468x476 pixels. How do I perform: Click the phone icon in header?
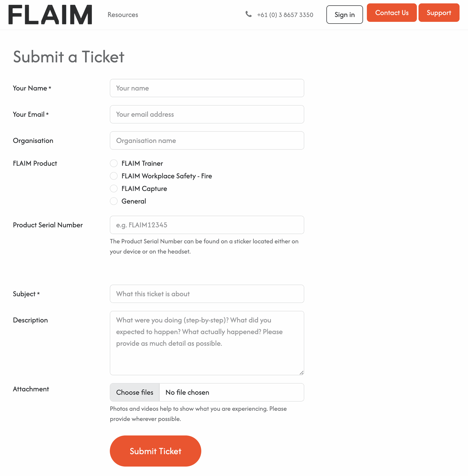(248, 14)
